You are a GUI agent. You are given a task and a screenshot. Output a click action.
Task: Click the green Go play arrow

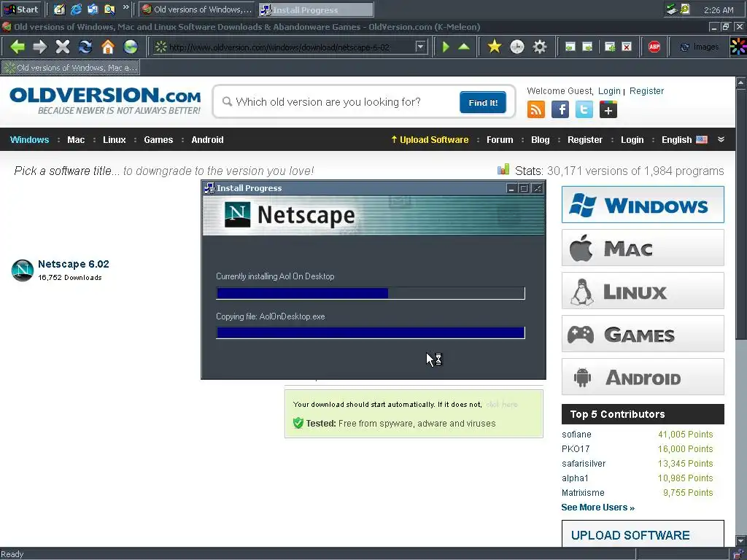click(x=446, y=47)
